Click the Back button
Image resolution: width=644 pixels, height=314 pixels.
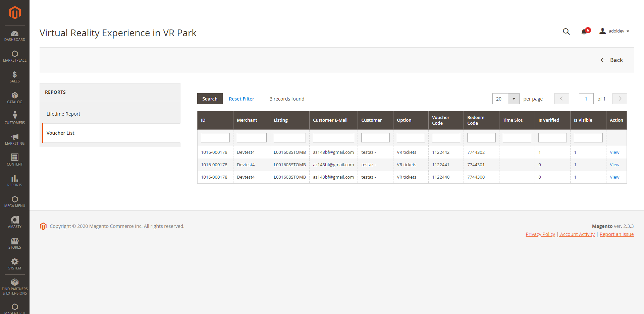click(612, 60)
